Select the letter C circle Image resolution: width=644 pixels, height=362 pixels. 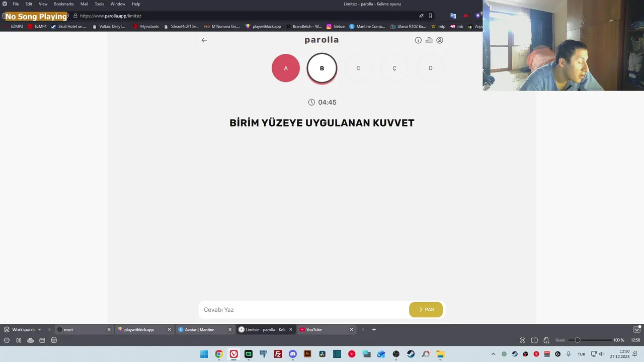pyautogui.click(x=358, y=68)
